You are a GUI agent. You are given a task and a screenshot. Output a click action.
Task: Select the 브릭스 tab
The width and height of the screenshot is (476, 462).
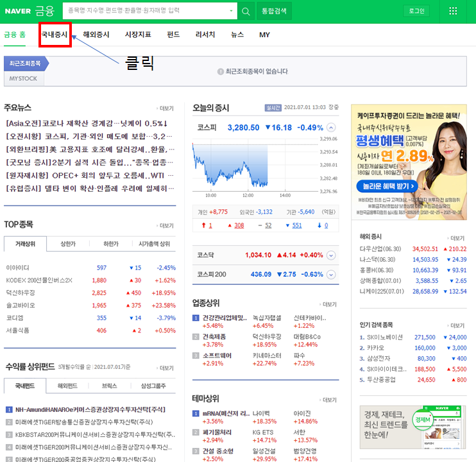coord(109,386)
